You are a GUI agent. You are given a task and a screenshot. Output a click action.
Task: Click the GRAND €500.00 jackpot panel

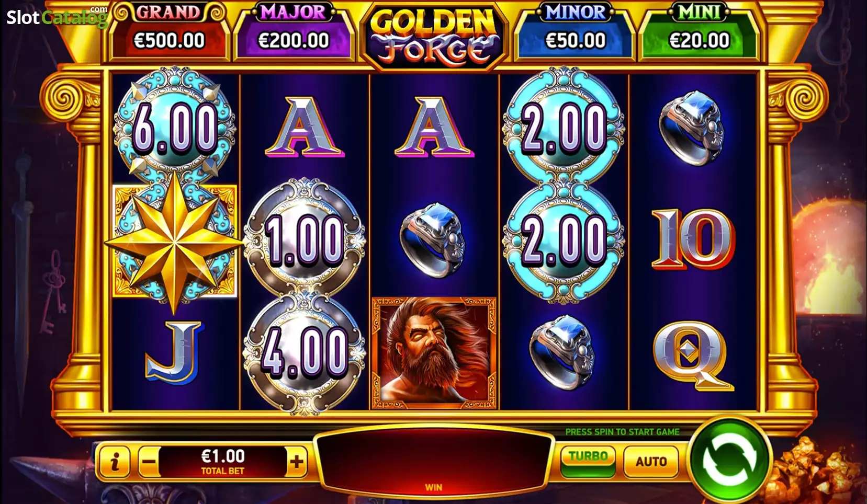(x=169, y=32)
